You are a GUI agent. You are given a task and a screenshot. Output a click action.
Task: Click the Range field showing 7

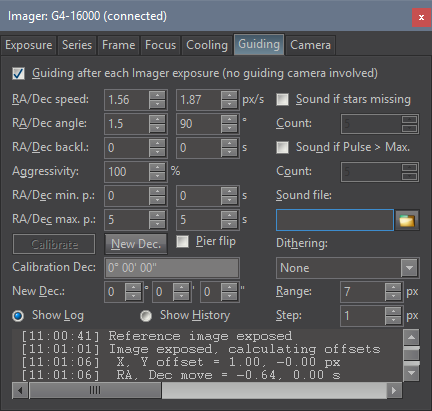coord(363,292)
